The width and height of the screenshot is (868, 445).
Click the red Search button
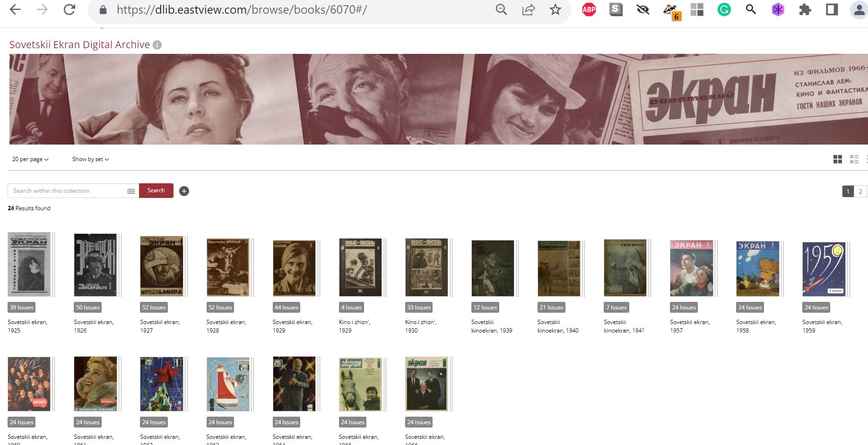pyautogui.click(x=156, y=190)
